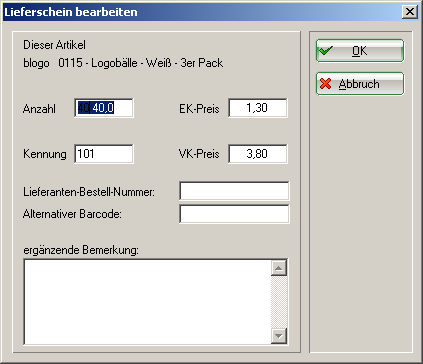Focus the Anzahl quantity field
423x364 pixels.
pyautogui.click(x=104, y=108)
